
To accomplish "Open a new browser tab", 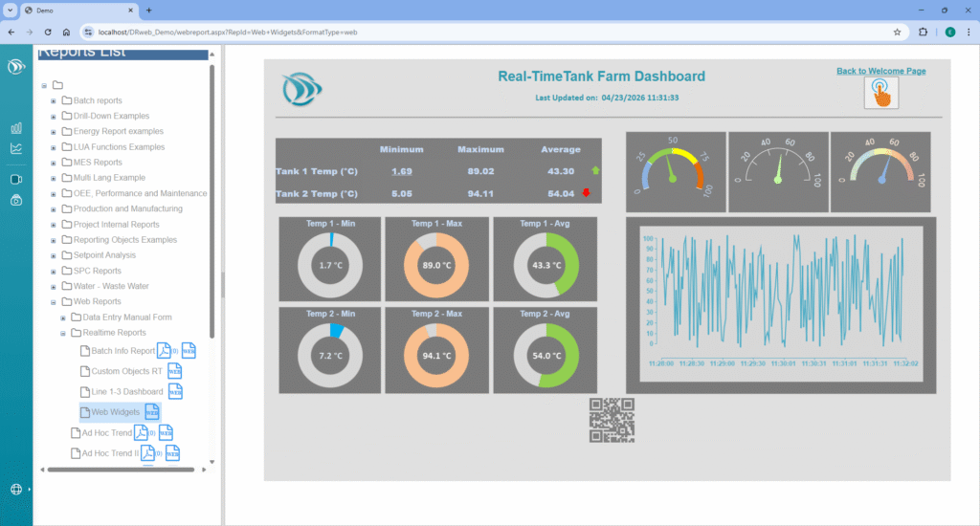I will (148, 10).
